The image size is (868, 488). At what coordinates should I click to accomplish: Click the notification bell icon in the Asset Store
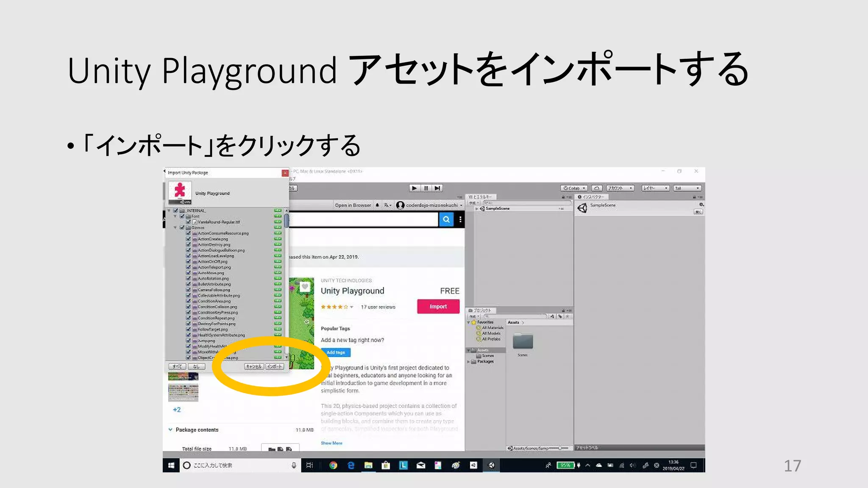coord(377,205)
